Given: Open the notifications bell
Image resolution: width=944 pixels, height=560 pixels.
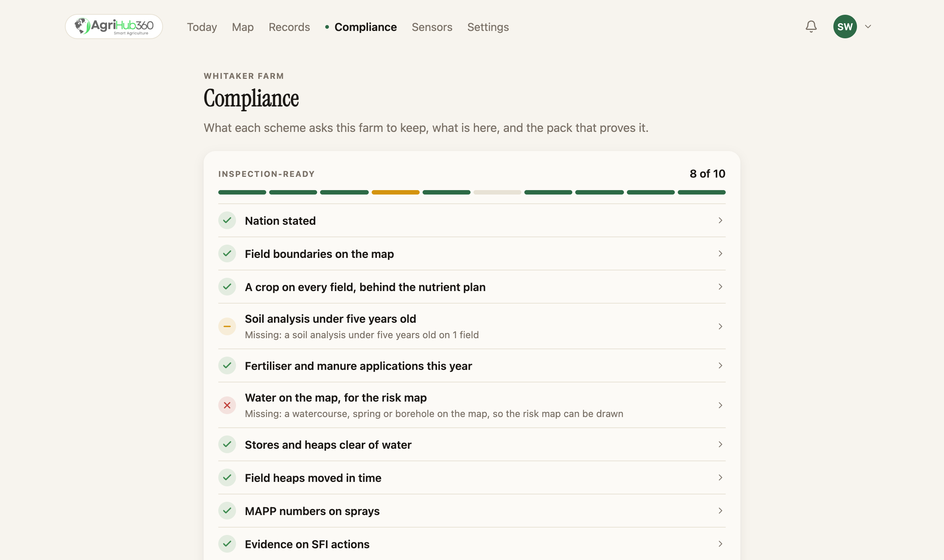Looking at the screenshot, I should pyautogui.click(x=811, y=27).
